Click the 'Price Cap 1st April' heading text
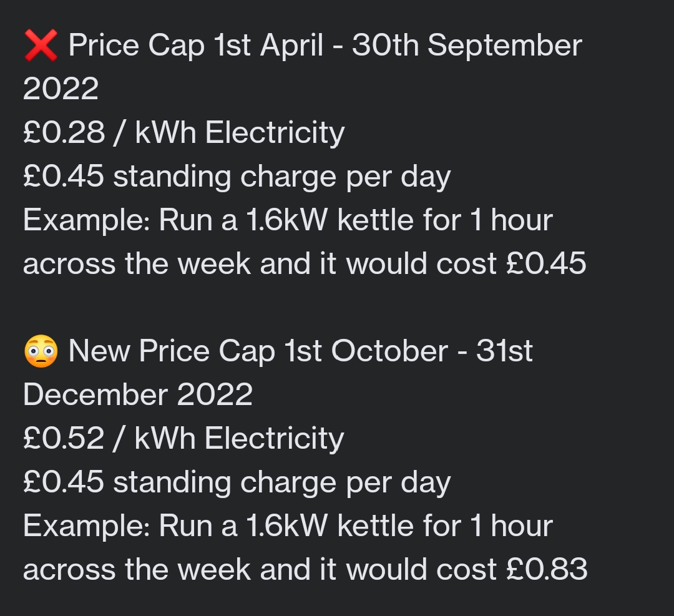Screen dimensions: 674x616 [195, 46]
